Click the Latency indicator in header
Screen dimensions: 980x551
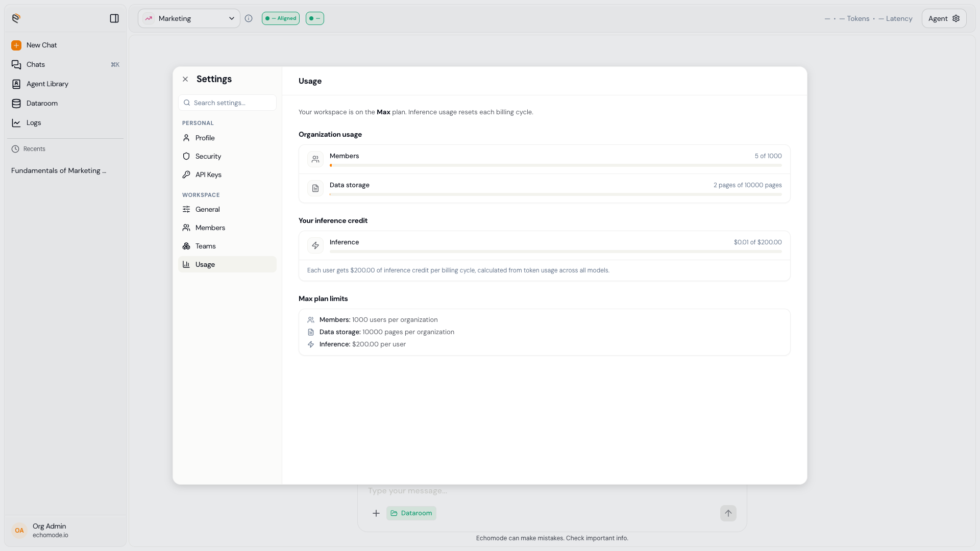click(x=895, y=18)
